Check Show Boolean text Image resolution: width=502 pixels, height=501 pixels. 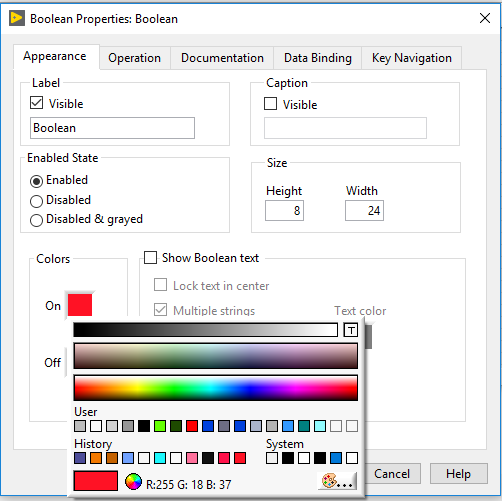click(150, 257)
